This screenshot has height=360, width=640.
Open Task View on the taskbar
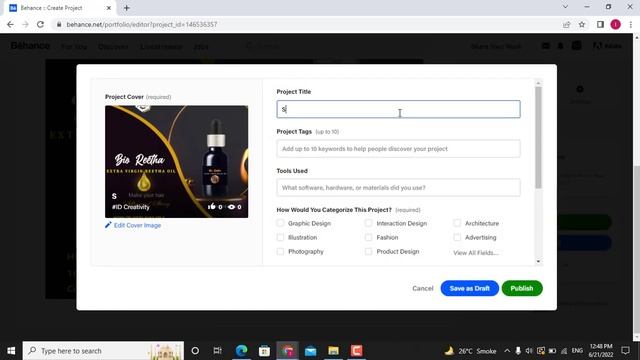218,351
